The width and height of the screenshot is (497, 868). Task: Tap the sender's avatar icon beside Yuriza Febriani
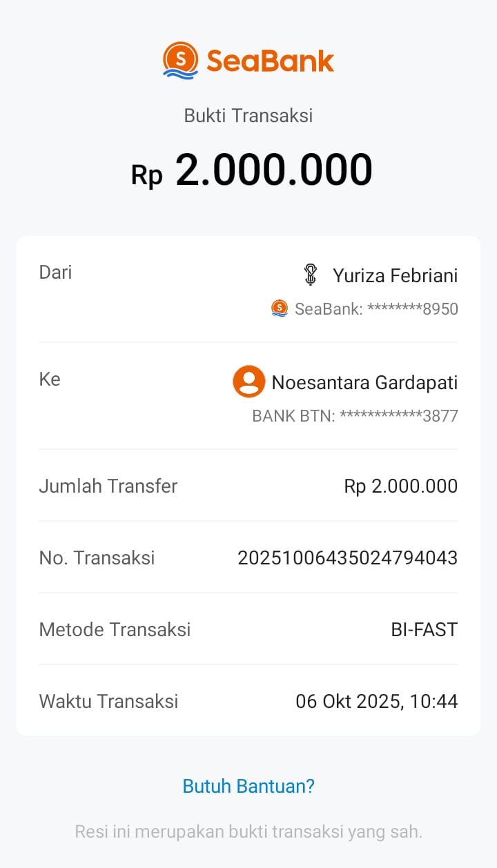(311, 275)
